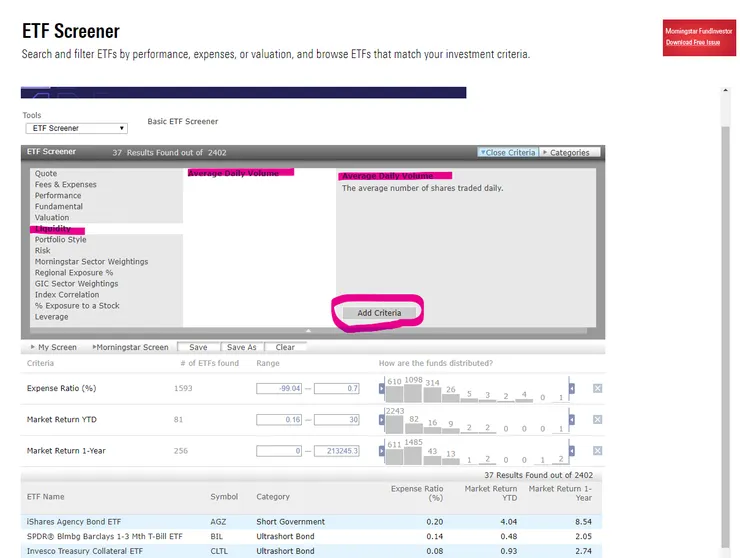Remove the Market Return 1-Year criteria row

point(597,451)
